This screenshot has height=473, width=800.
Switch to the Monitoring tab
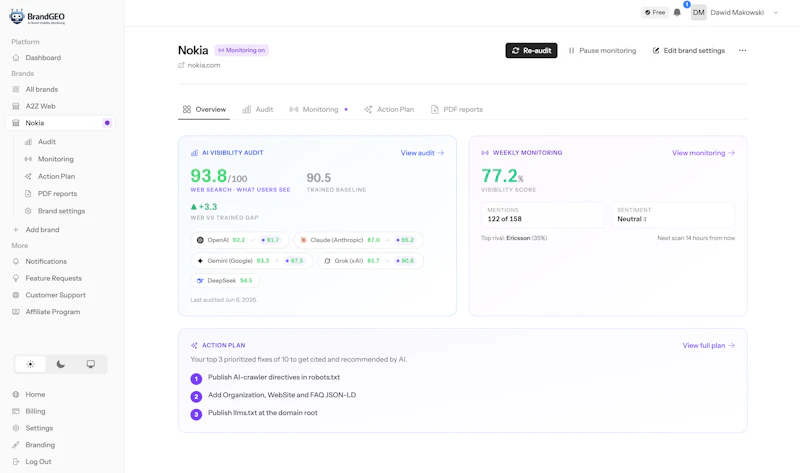318,109
